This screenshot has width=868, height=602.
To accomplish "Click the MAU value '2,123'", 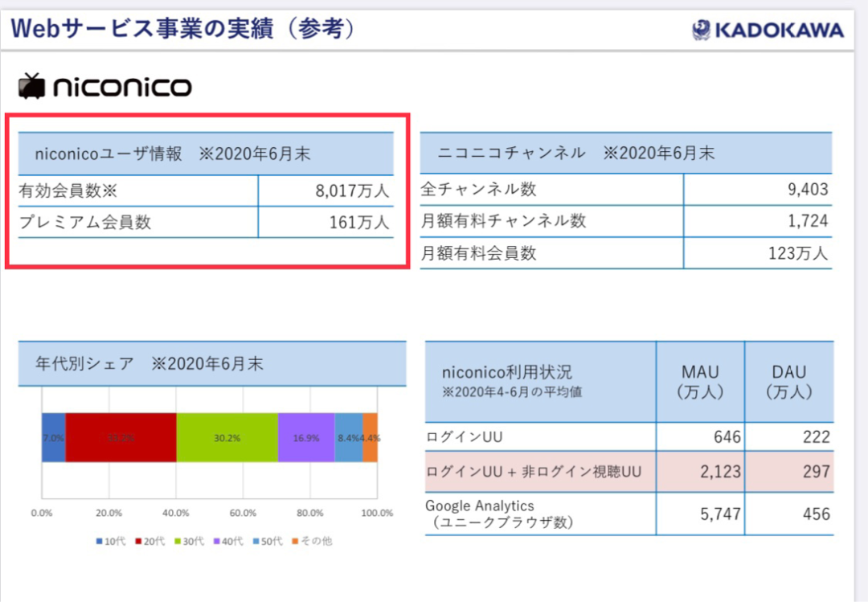I will (720, 472).
